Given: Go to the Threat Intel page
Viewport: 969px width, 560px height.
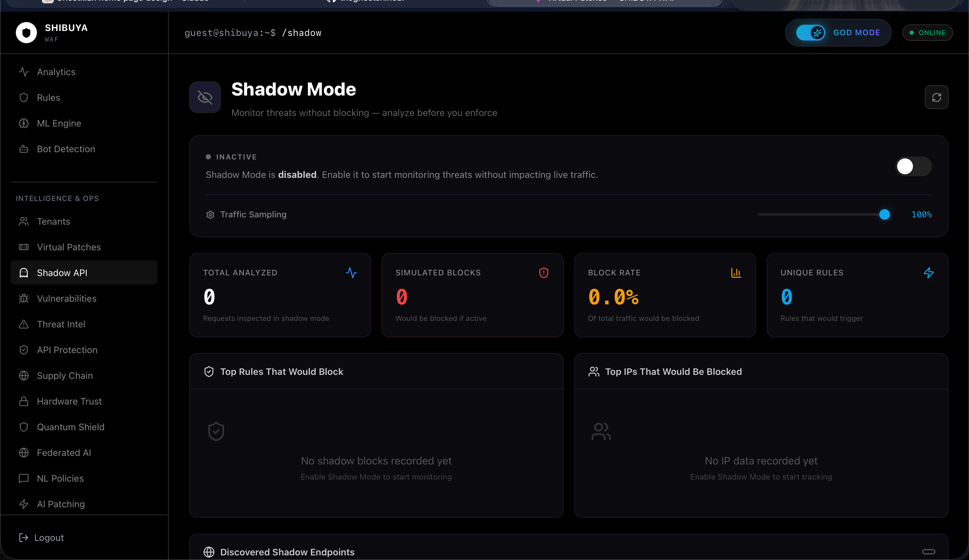Looking at the screenshot, I should point(61,324).
